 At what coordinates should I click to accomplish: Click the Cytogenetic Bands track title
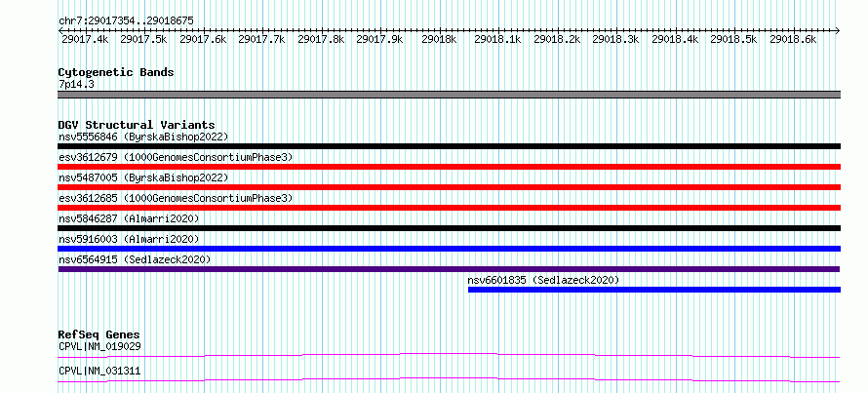point(116,72)
